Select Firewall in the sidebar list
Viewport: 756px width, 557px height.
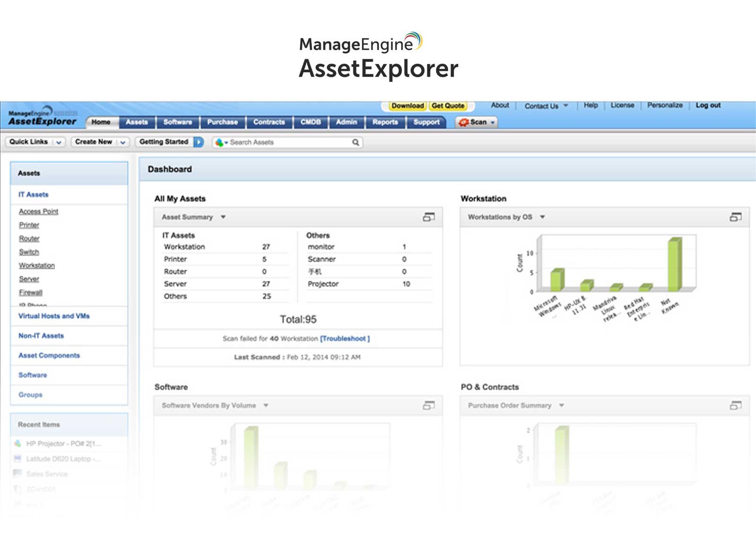(31, 293)
